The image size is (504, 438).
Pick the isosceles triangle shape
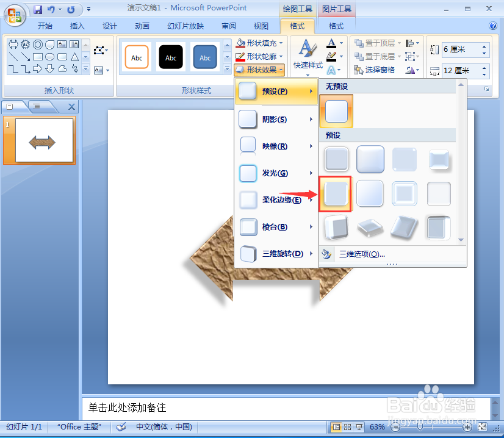(74, 57)
